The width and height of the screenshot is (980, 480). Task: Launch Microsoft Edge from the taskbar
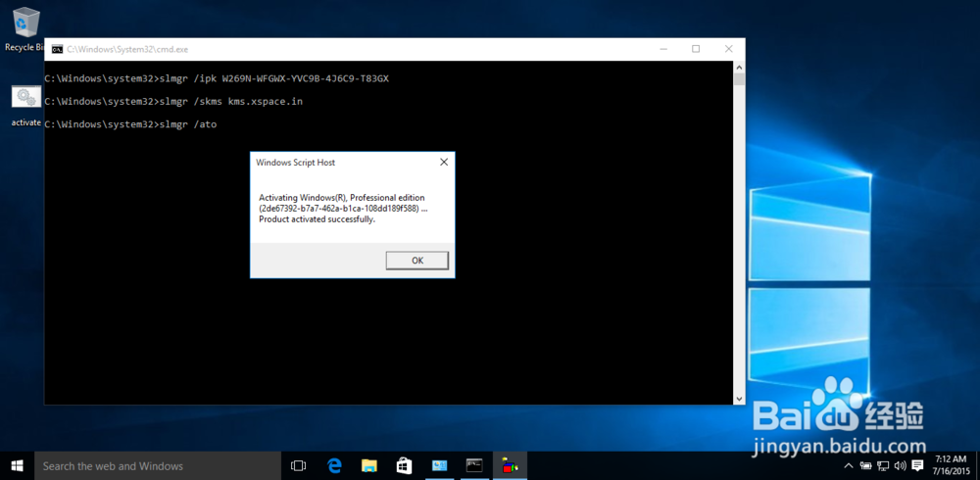click(334, 465)
